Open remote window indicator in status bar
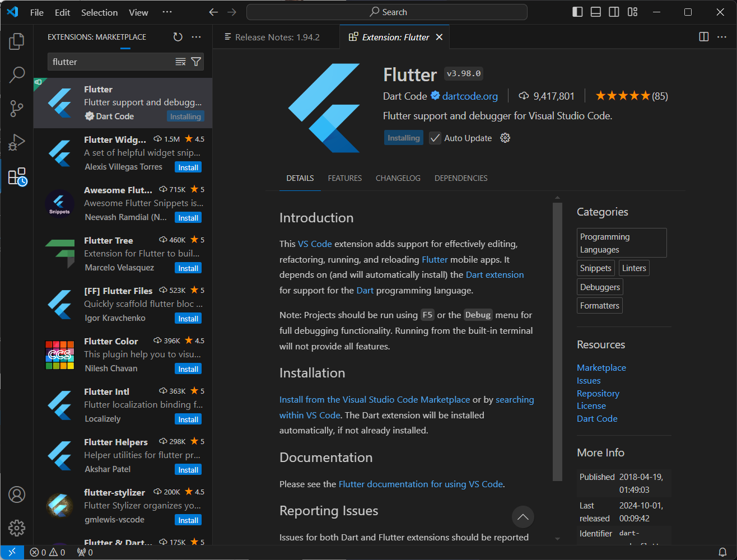 coord(12,552)
